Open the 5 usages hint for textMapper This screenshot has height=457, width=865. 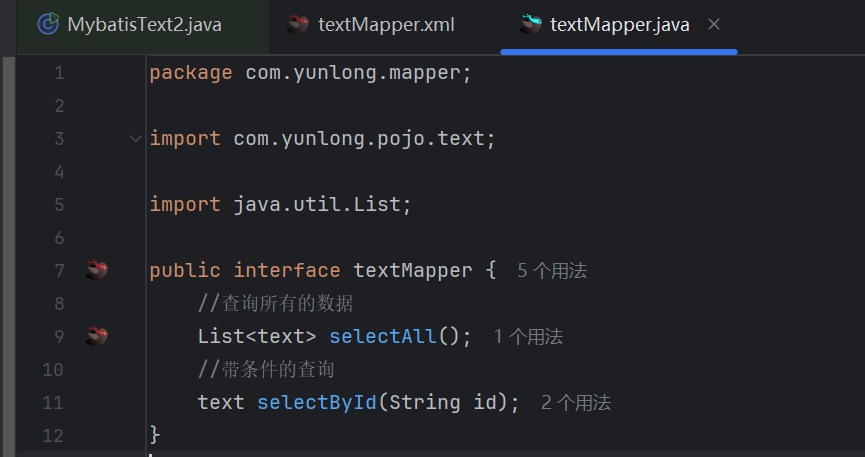tap(552, 270)
